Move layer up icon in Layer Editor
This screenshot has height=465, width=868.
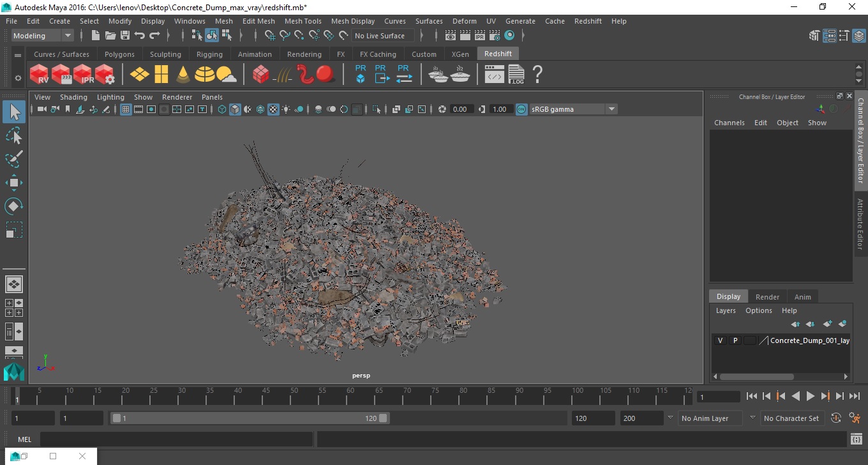tap(795, 324)
